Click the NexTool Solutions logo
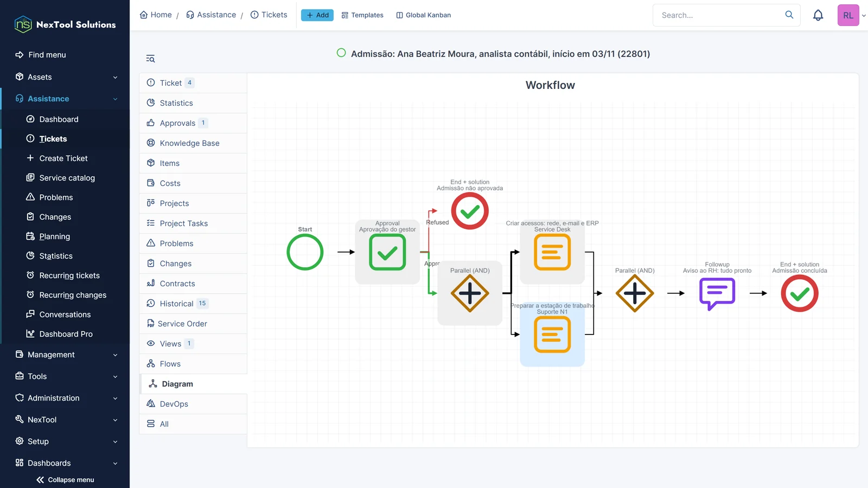Viewport: 868px width, 488px height. click(x=65, y=24)
